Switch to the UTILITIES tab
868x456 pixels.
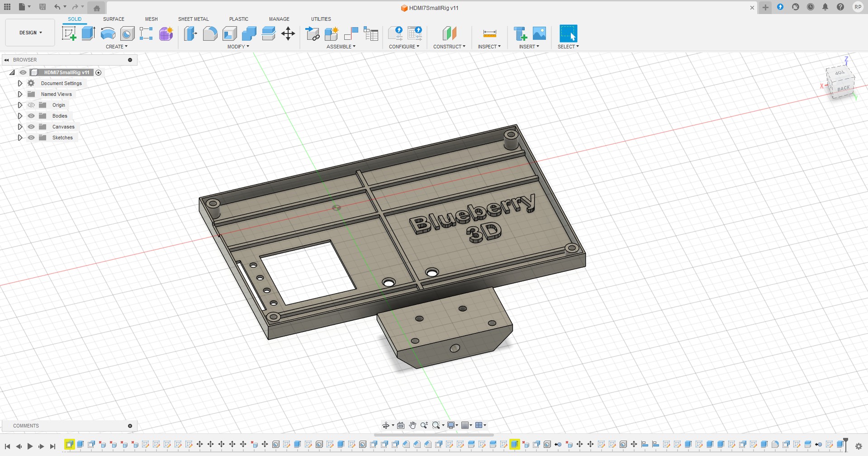pyautogui.click(x=321, y=19)
